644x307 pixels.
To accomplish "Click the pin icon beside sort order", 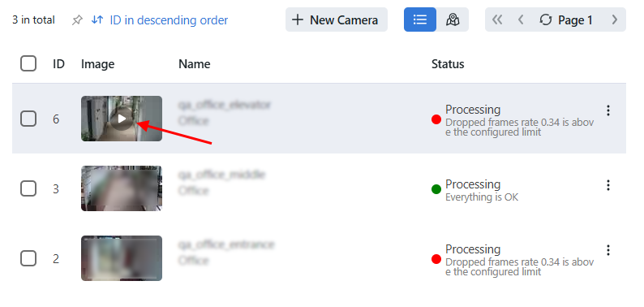I will coord(77,20).
